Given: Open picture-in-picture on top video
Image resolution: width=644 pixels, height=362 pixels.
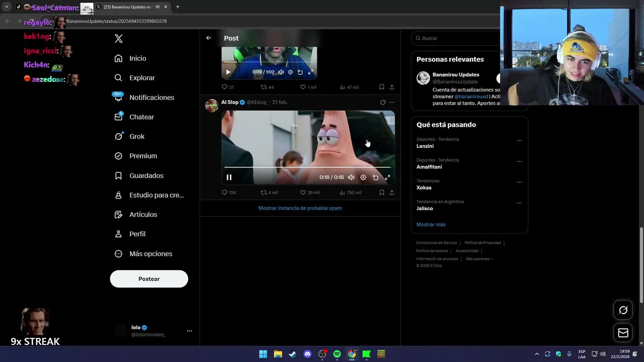Looking at the screenshot, I should coord(300,72).
